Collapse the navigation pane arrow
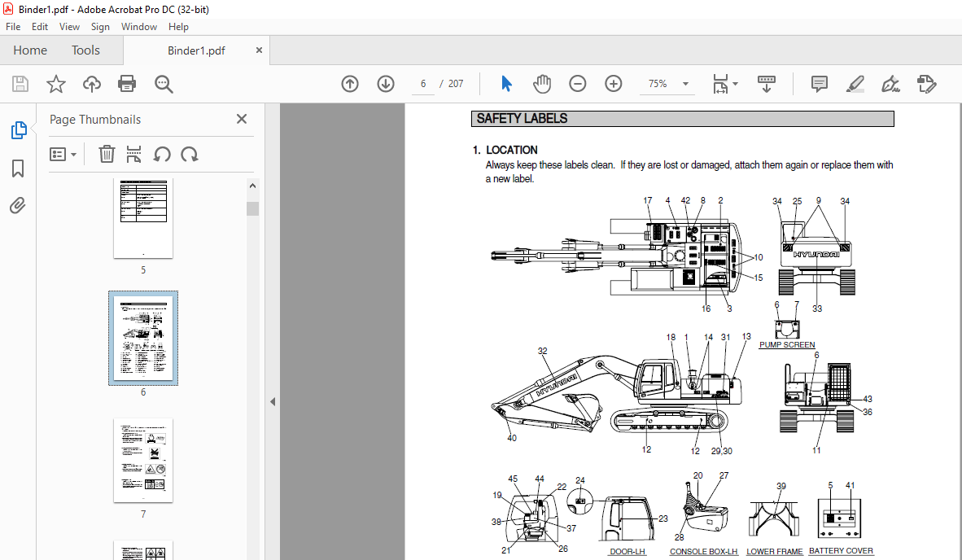This screenshot has height=560, width=962. click(273, 402)
